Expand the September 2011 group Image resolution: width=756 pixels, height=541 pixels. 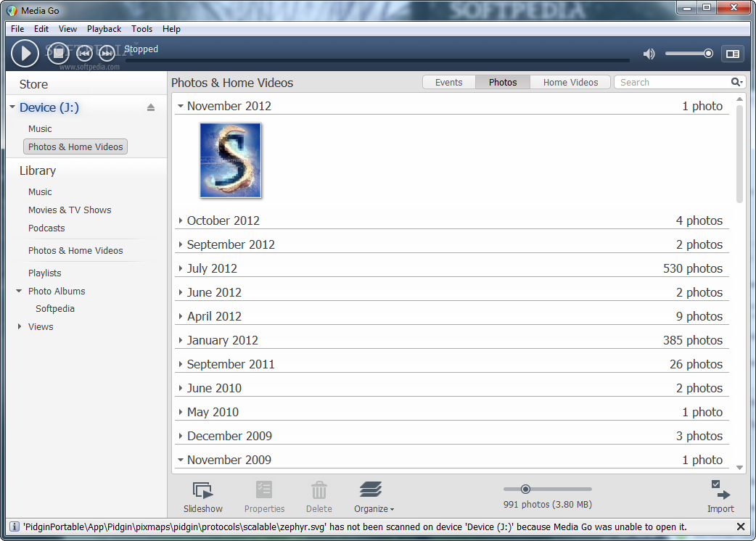(181, 364)
